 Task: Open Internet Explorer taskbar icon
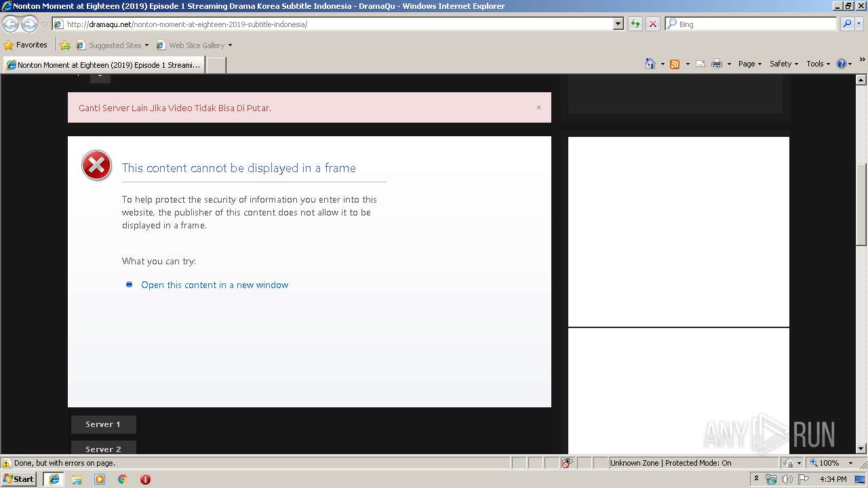tap(54, 479)
